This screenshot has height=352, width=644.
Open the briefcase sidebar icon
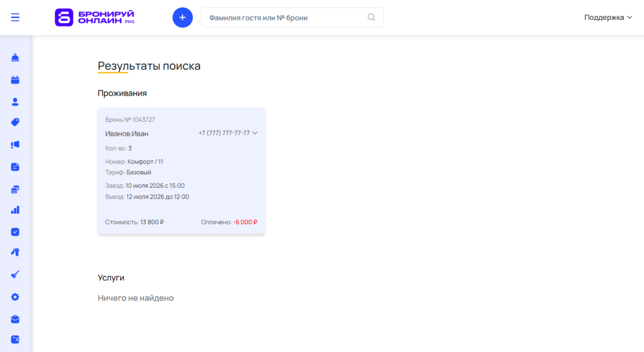click(x=15, y=319)
